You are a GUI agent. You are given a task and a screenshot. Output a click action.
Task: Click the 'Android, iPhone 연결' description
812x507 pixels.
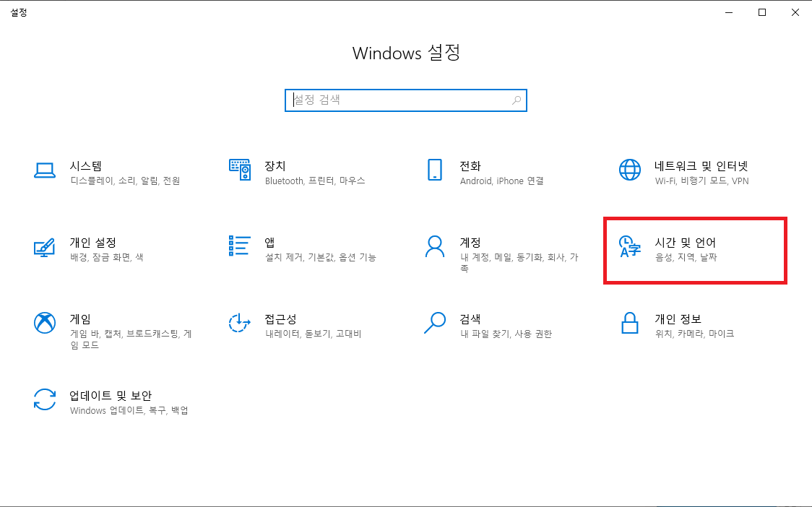click(x=502, y=181)
